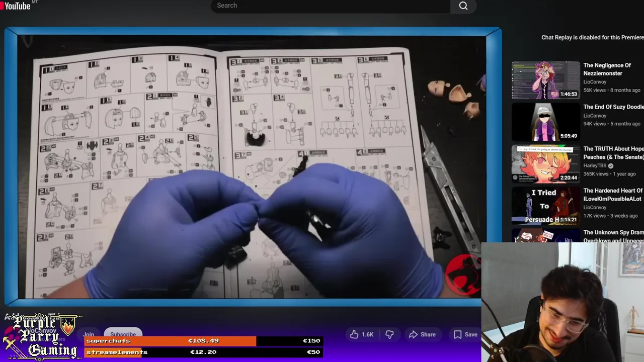Image resolution: width=644 pixels, height=362 pixels.
Task: Click the '€108.49' superchats amount
Action: (203, 341)
